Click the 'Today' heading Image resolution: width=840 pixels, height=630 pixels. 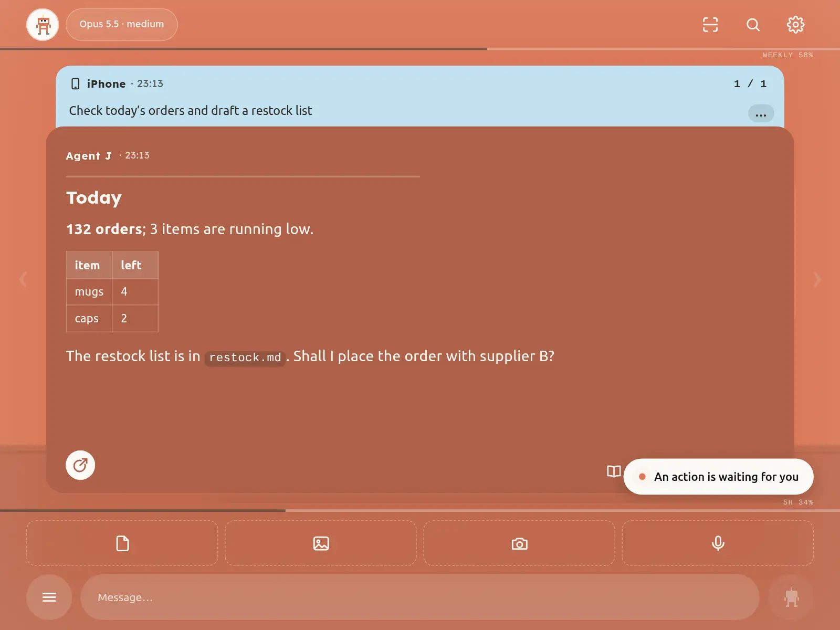coord(94,198)
